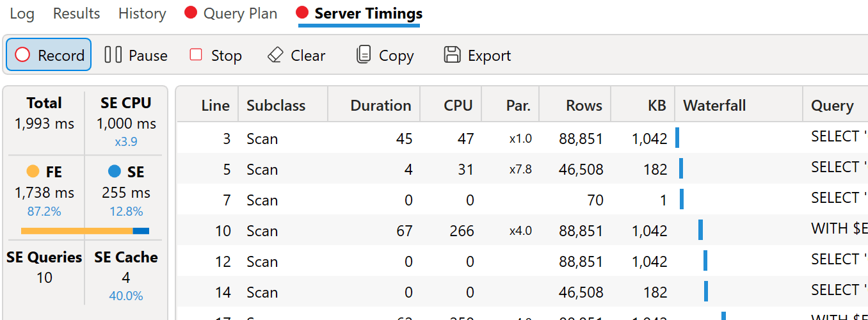Image resolution: width=868 pixels, height=320 pixels.
Task: Click the red Stop square icon
Action: pyautogui.click(x=196, y=55)
